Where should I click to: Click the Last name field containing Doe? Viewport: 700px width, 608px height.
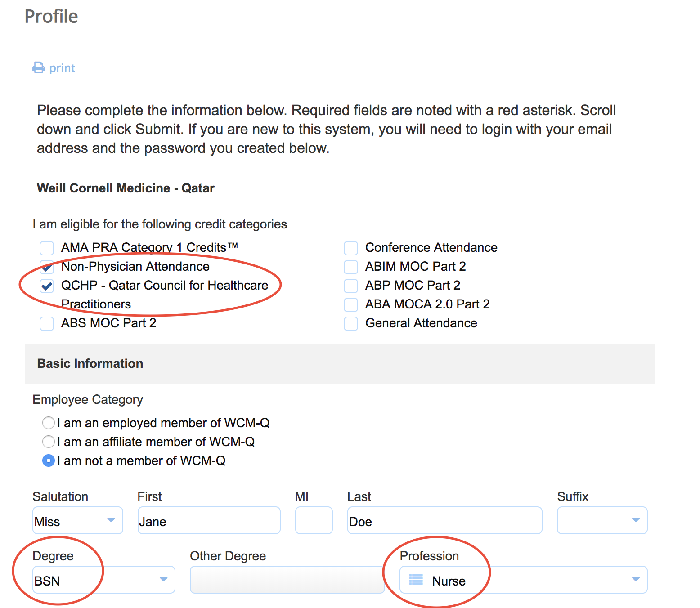click(445, 520)
